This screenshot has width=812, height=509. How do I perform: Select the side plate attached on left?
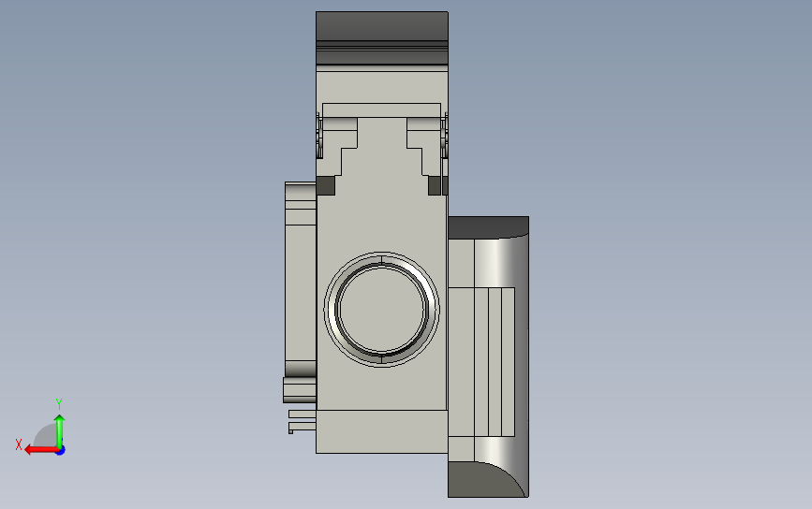(x=301, y=280)
